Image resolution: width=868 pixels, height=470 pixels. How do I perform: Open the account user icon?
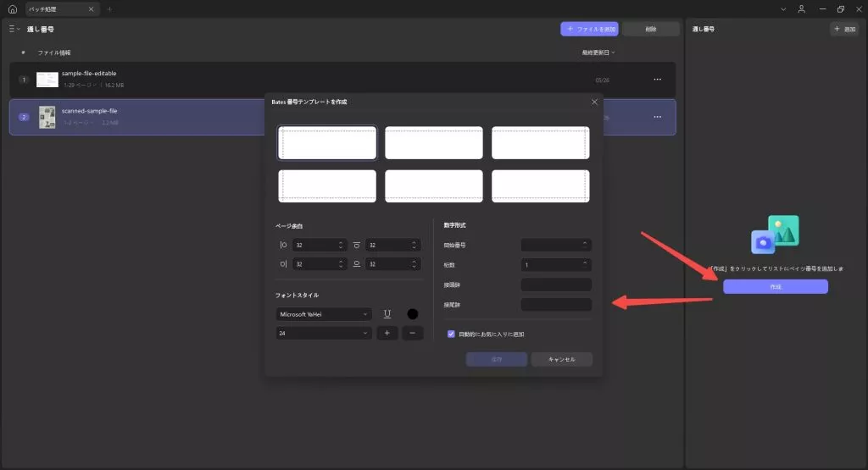pos(802,8)
